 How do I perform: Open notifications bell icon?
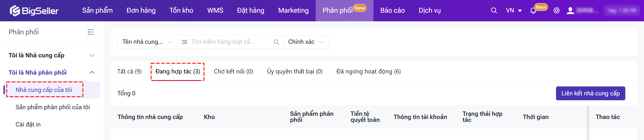(533, 11)
